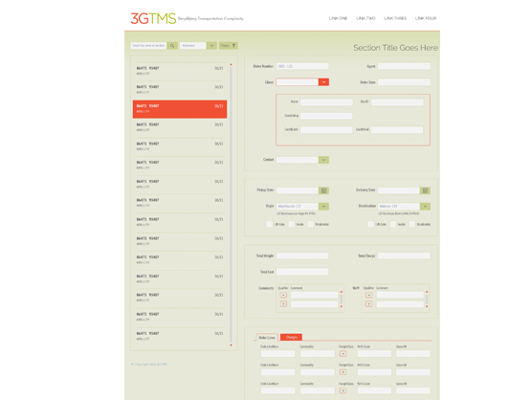532x400 pixels.
Task: Click the 3GTMS logo
Action: (153, 18)
